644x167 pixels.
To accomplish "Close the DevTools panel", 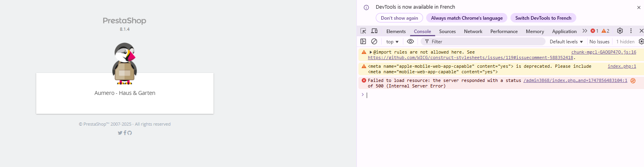I will click(641, 31).
